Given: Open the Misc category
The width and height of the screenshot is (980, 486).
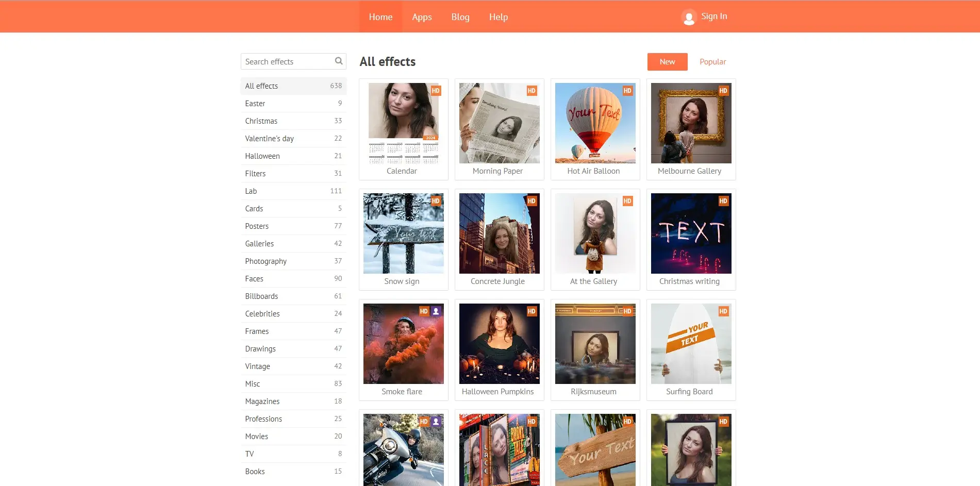Looking at the screenshot, I should [293, 384].
